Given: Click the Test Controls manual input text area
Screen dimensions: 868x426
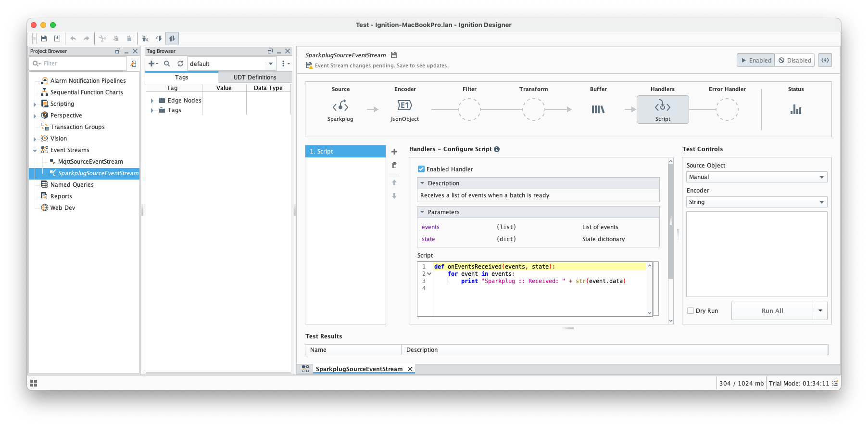Looking at the screenshot, I should (756, 254).
